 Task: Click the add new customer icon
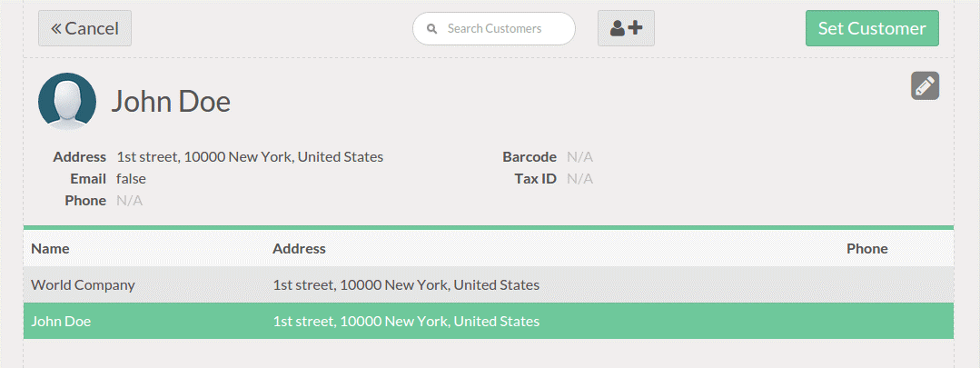click(626, 28)
